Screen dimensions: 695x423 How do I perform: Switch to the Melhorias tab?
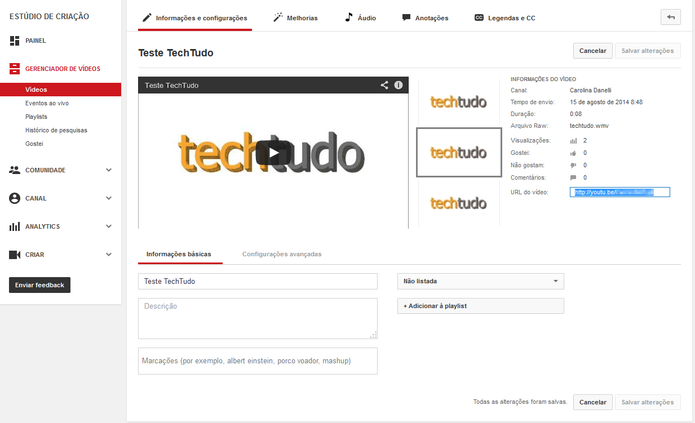296,18
